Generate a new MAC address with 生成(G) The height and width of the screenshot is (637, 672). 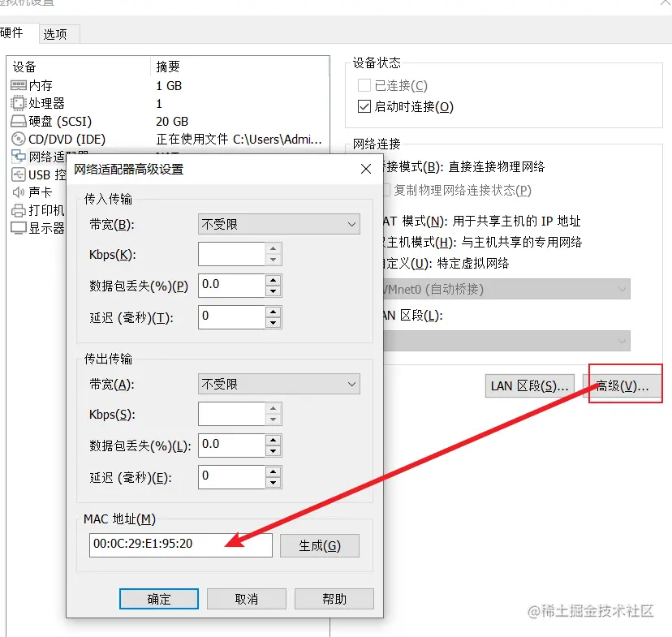320,545
